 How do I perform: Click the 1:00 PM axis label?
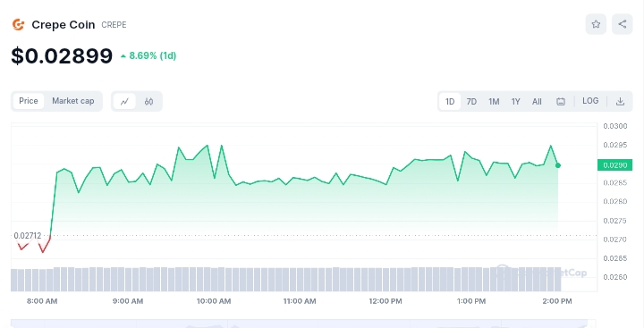point(471,301)
